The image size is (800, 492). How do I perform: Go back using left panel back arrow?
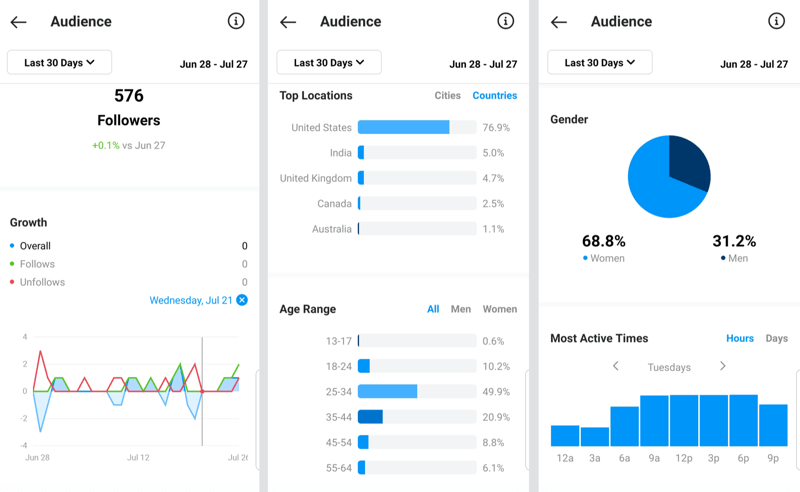18,22
